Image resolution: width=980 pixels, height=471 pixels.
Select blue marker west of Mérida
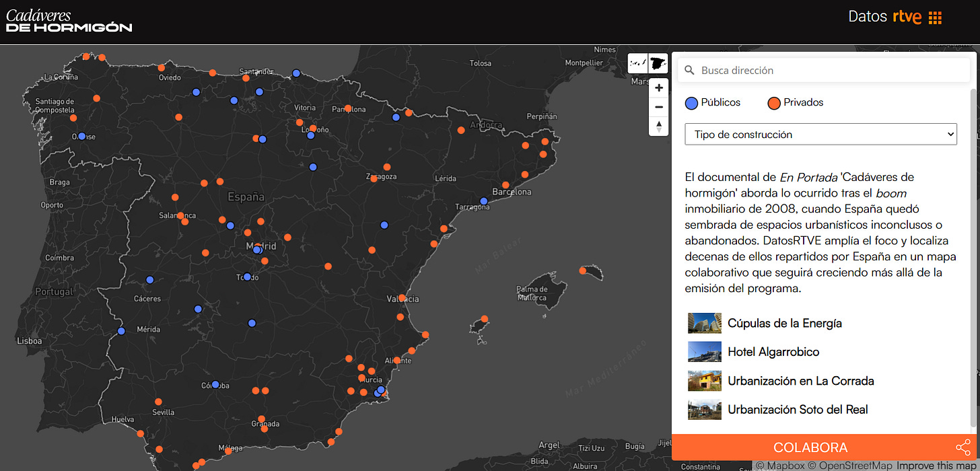(121, 331)
